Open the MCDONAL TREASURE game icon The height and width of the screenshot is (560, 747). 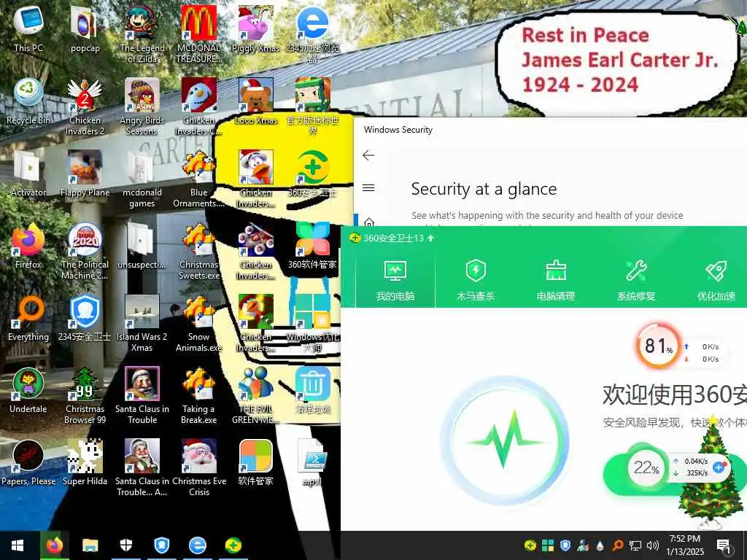(198, 34)
